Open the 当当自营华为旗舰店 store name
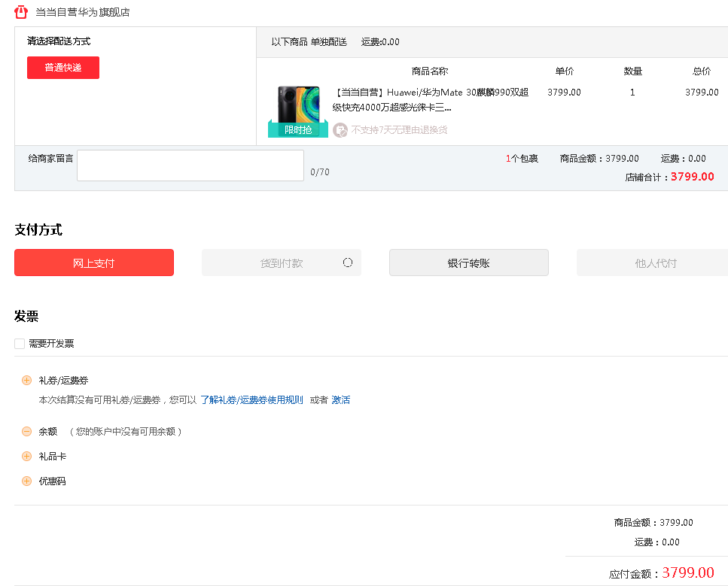Viewport: 728px width, 586px height. tap(83, 13)
